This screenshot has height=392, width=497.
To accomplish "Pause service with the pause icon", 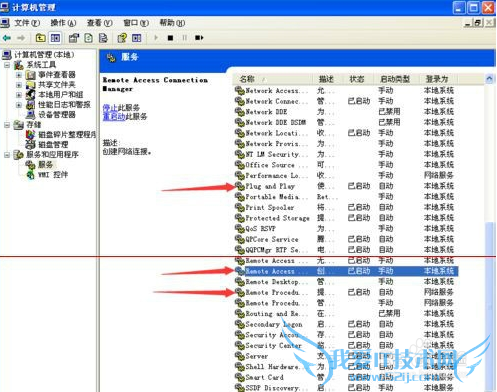I will 184,38.
